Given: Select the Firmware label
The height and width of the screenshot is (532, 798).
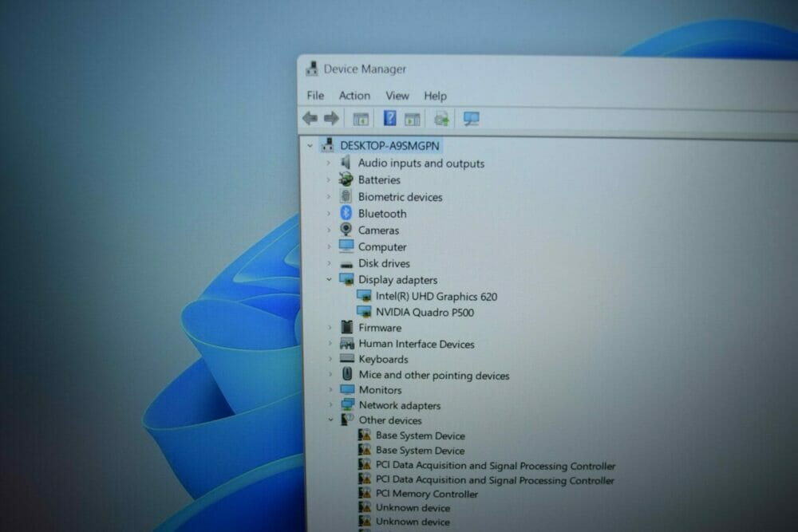Looking at the screenshot, I should (380, 328).
